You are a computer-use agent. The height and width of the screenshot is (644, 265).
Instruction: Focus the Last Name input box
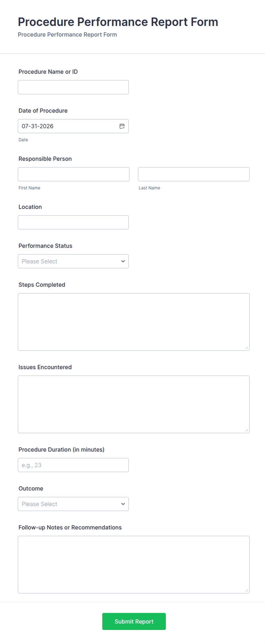(194, 174)
